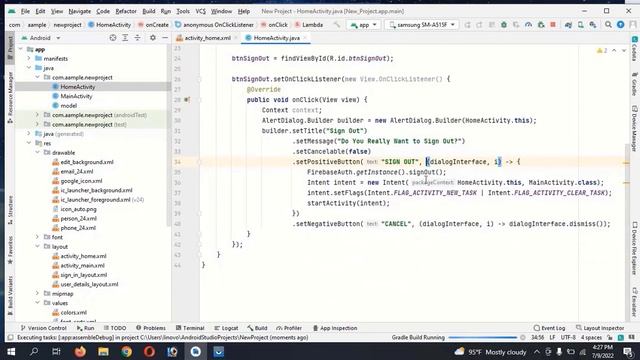Viewport: 640px width, 360px height.
Task: Click the Attach Debugger to Android Process icon
Action: point(541,25)
